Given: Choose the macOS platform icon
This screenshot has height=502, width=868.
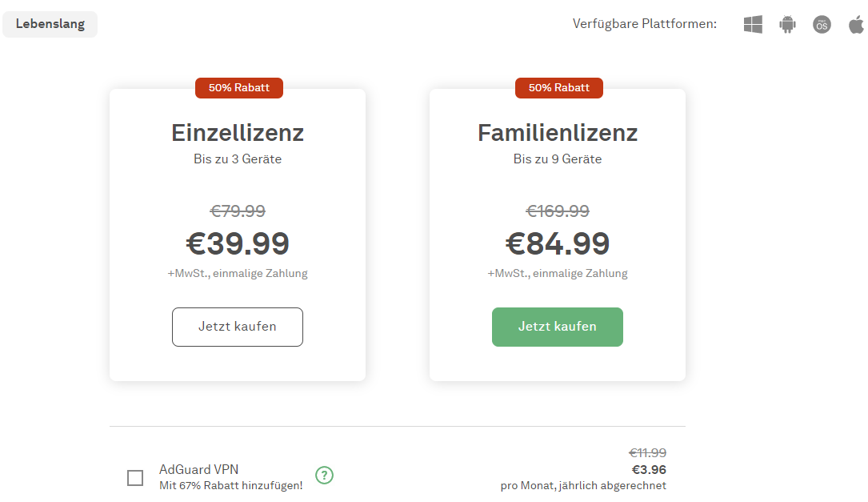Looking at the screenshot, I should [x=822, y=25].
